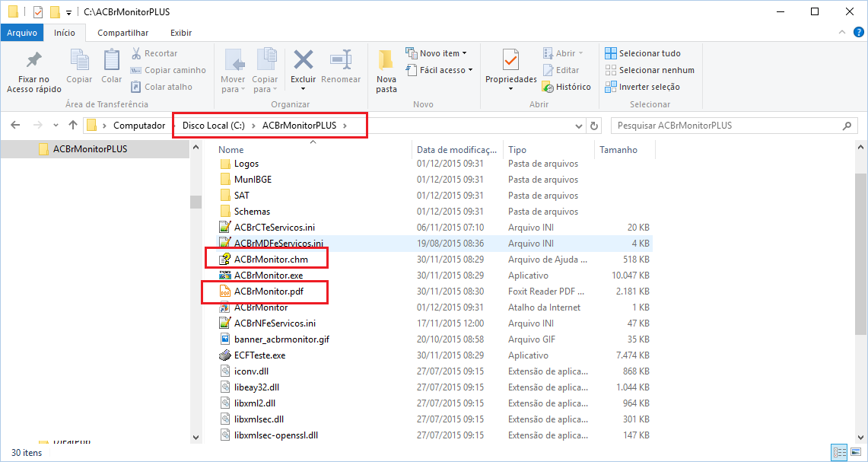Click Colar atalho in ribbon
Image resolution: width=868 pixels, height=462 pixels.
(161, 87)
